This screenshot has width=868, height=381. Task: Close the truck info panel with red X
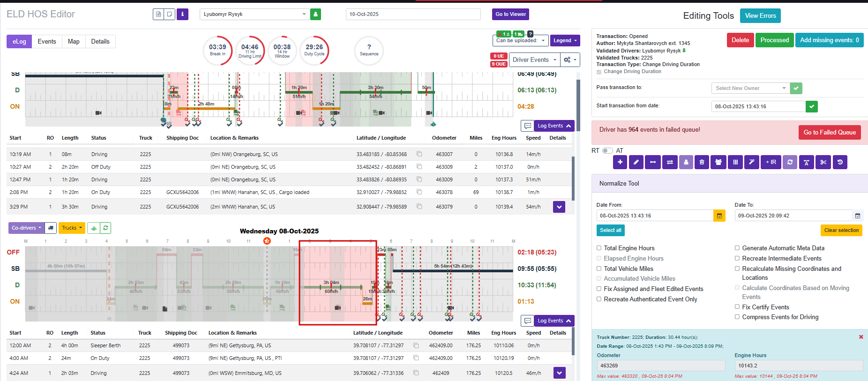click(x=861, y=337)
